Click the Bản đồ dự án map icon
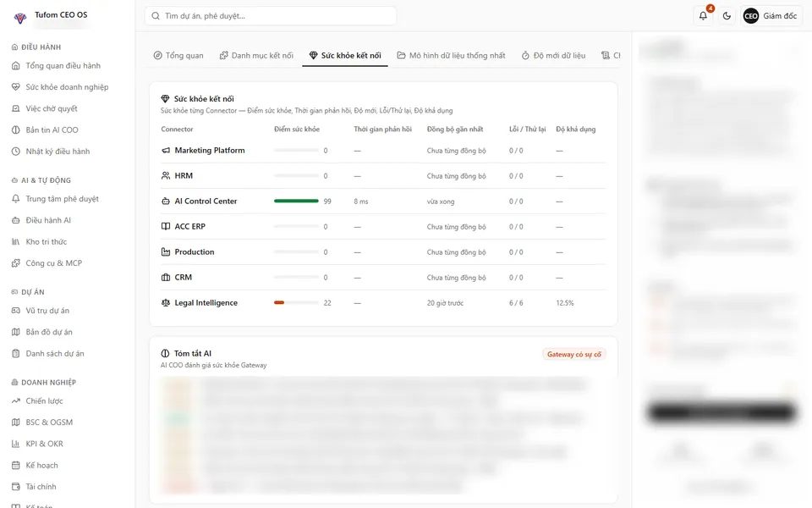Viewport: 812px width, 508px height. (15, 332)
